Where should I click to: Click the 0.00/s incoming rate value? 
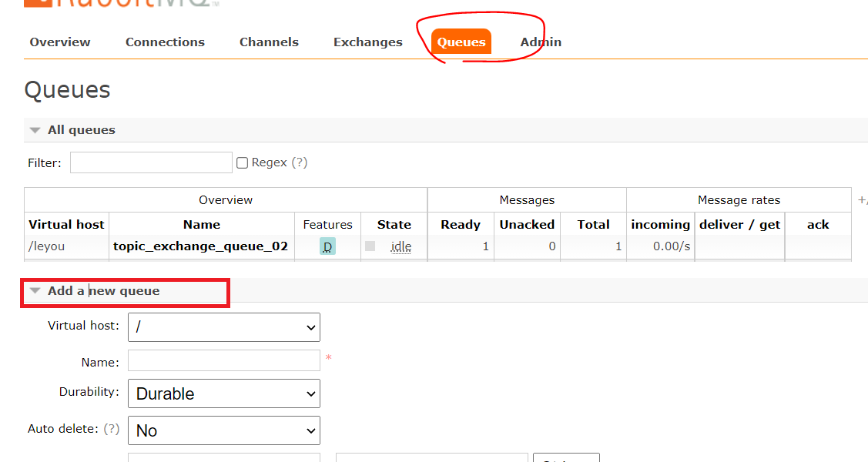672,246
